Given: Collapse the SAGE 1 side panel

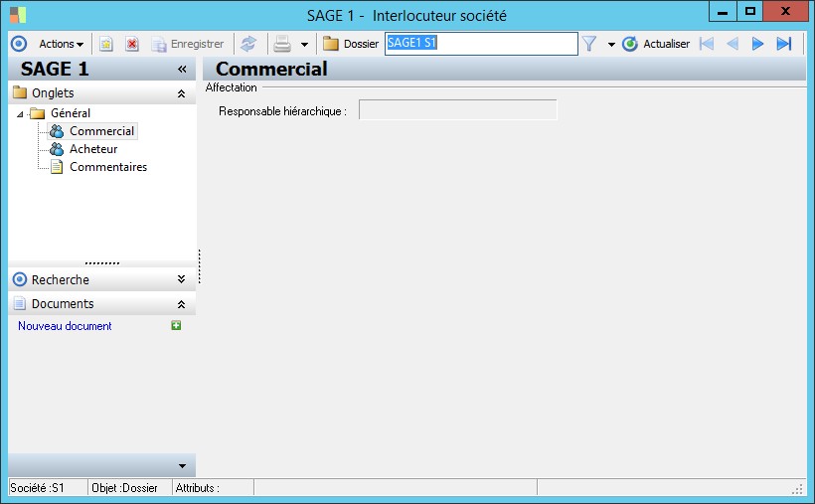Looking at the screenshot, I should [x=182, y=70].
